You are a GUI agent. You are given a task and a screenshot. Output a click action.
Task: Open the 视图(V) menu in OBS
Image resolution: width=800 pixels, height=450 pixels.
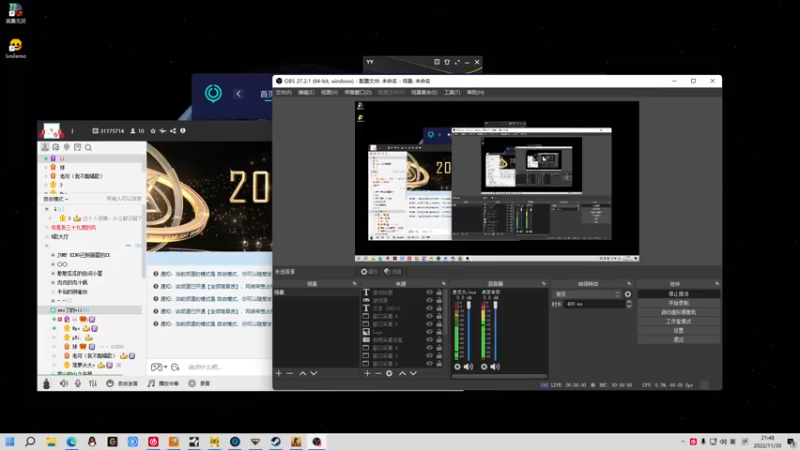[x=329, y=92]
